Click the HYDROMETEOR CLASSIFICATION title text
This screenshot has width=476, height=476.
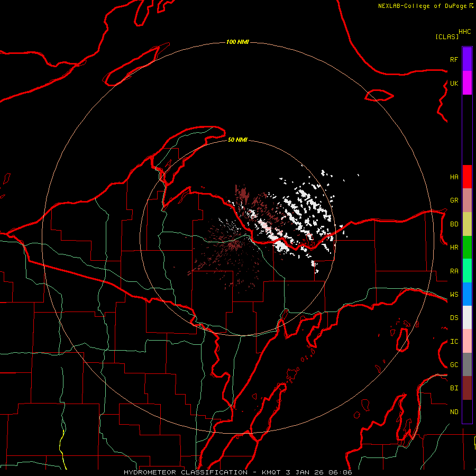186,472
